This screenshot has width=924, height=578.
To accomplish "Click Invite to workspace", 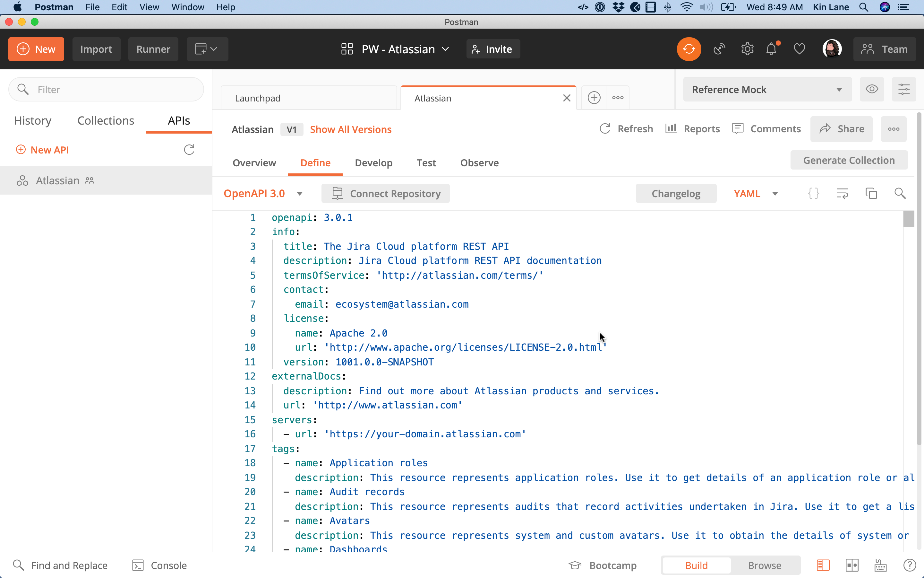I will point(493,49).
